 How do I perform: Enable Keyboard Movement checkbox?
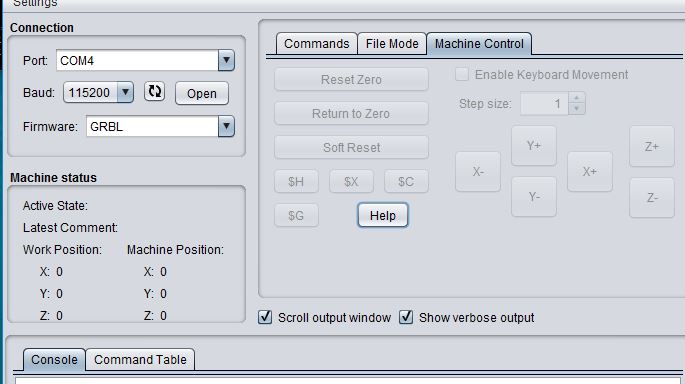(x=462, y=74)
